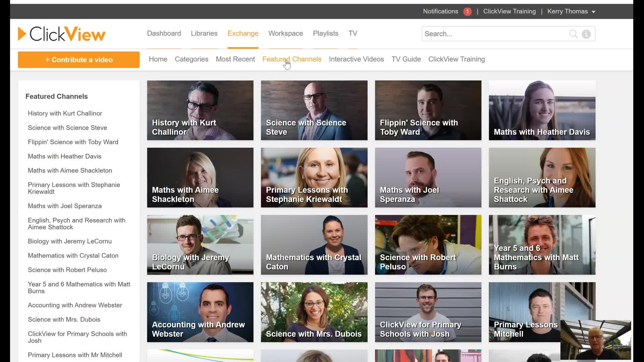Select the TV Guide menu item
644x362 pixels.
406,59
